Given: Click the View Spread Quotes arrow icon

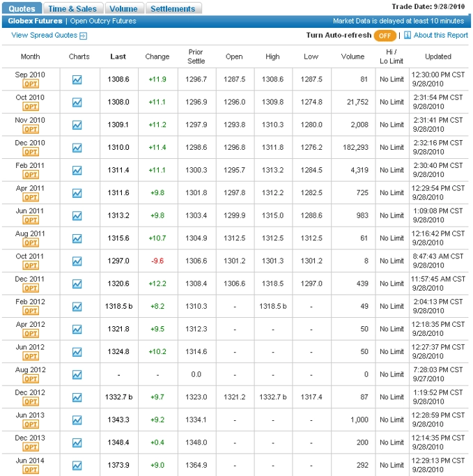Looking at the screenshot, I should tap(84, 36).
